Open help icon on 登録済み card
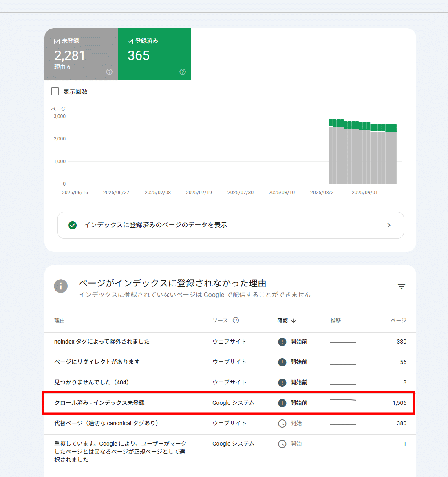This screenshot has height=477, width=448. tap(183, 72)
